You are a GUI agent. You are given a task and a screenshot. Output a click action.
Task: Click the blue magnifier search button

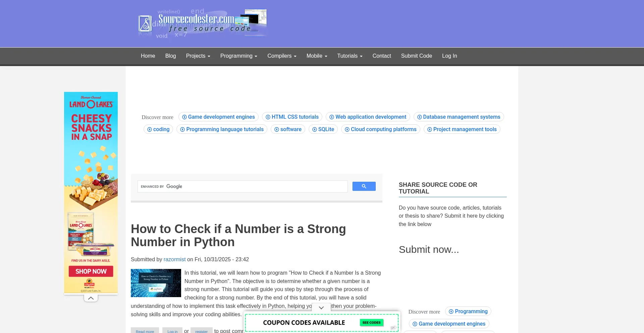tap(364, 186)
